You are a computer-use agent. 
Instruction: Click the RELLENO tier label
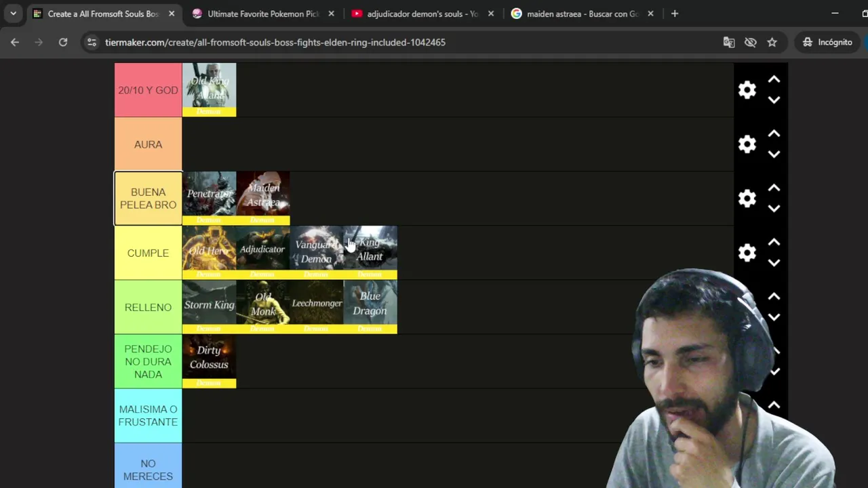tap(148, 307)
